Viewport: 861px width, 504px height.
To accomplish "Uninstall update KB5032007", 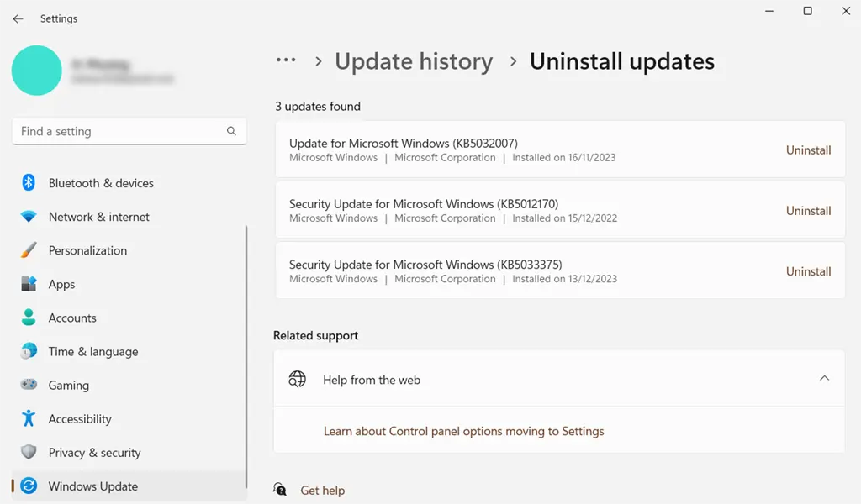I will tap(808, 150).
